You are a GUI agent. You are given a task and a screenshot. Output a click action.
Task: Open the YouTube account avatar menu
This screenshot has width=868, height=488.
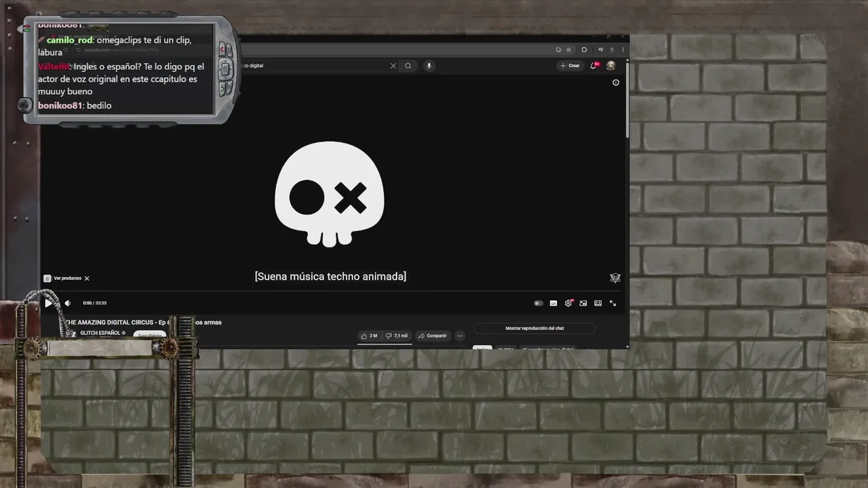(x=610, y=66)
